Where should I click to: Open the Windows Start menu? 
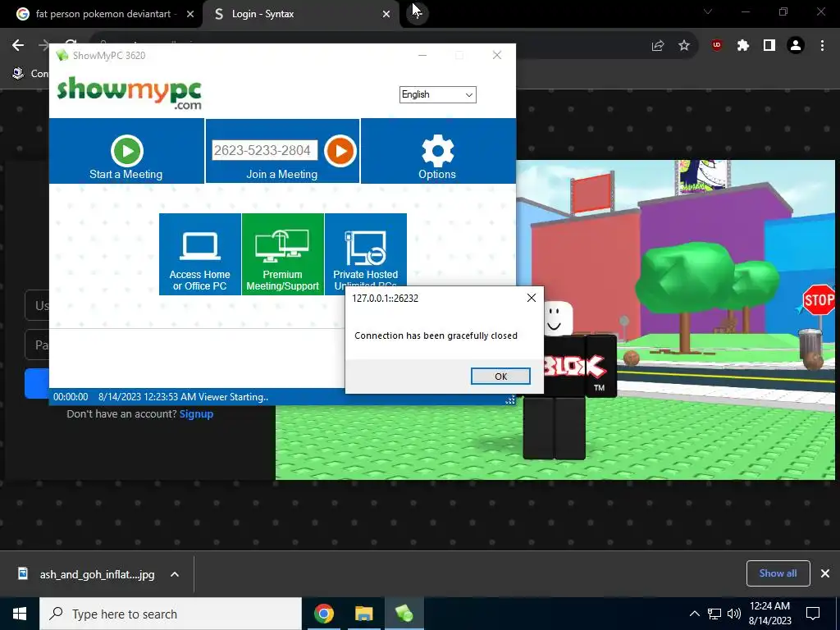coord(20,614)
